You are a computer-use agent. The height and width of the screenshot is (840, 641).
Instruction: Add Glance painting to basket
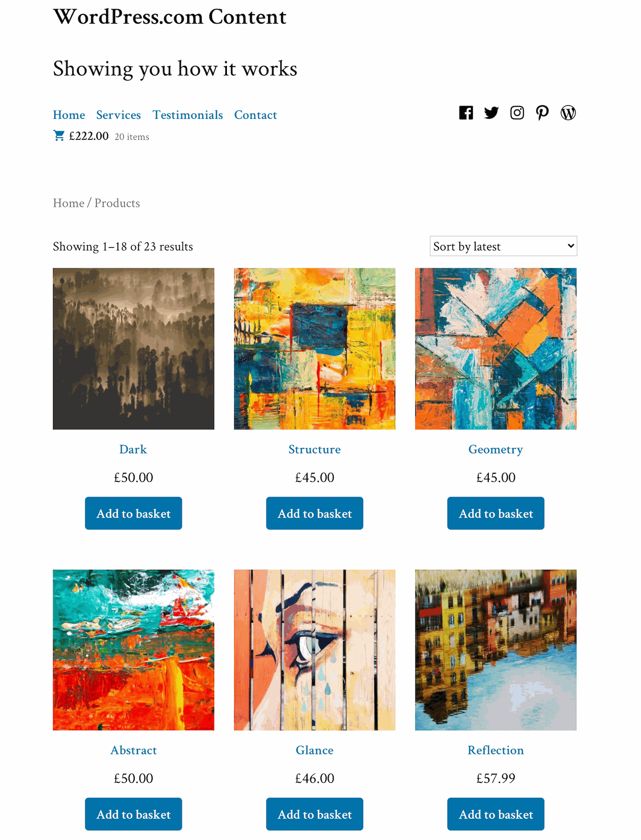coord(314,814)
